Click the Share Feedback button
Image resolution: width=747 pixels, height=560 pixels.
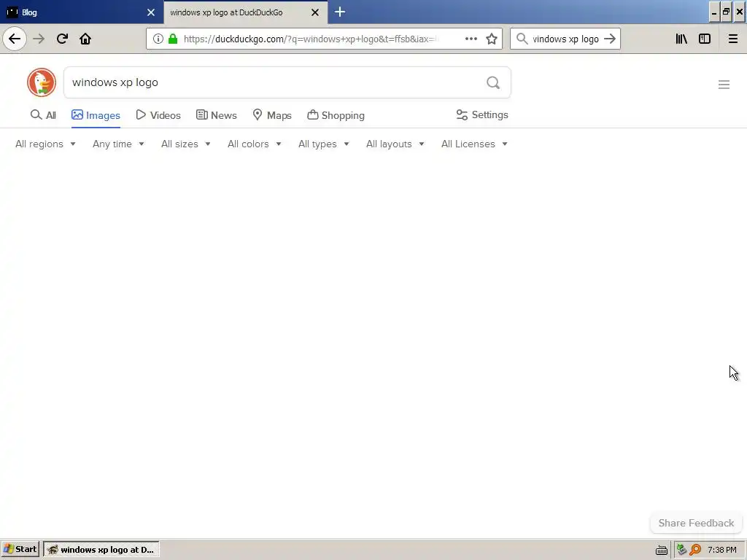click(696, 523)
